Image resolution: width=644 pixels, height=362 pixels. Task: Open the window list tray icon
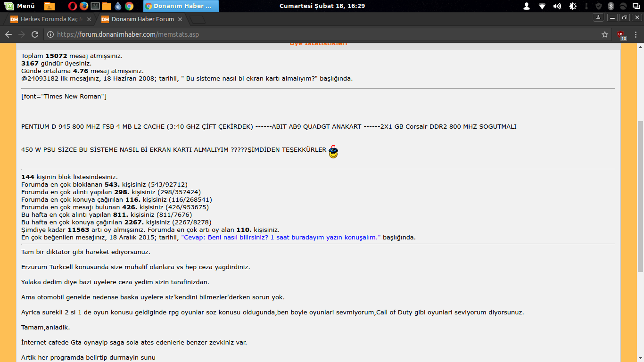636,6
